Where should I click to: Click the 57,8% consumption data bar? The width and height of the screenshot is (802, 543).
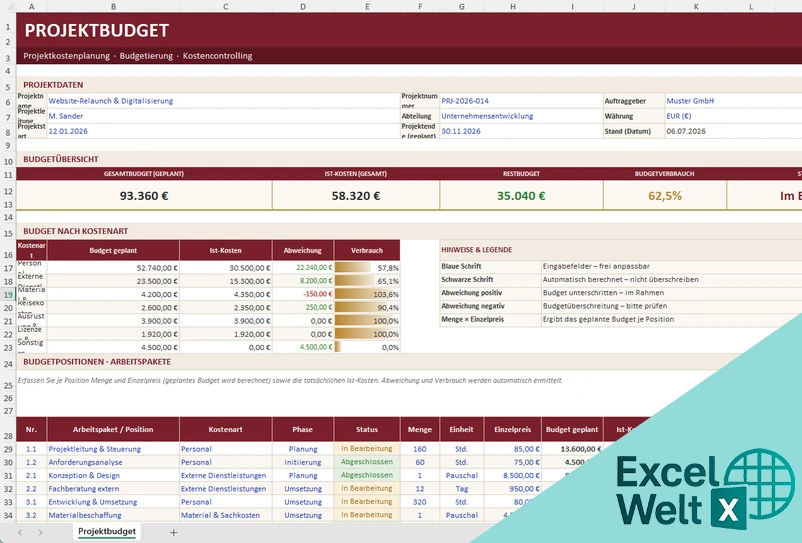pyautogui.click(x=367, y=268)
